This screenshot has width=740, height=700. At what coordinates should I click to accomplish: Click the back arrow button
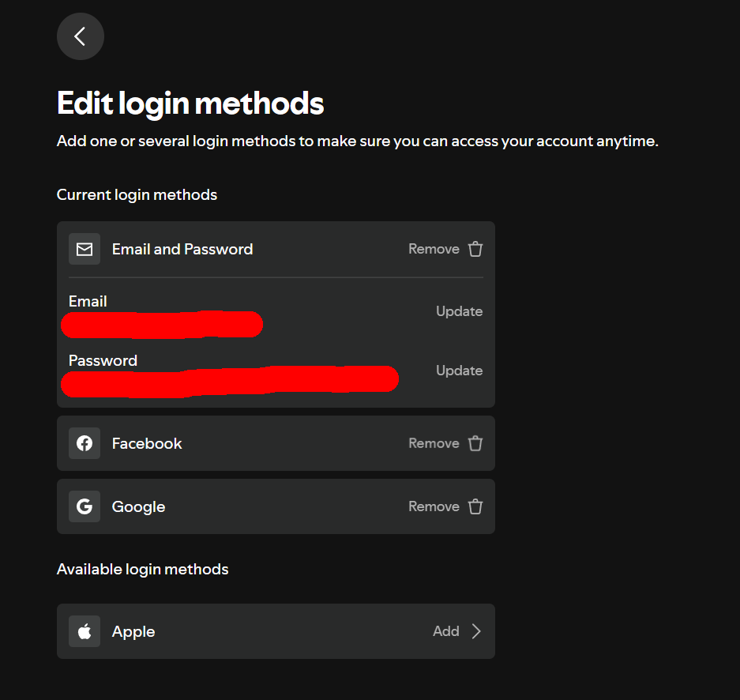[80, 36]
